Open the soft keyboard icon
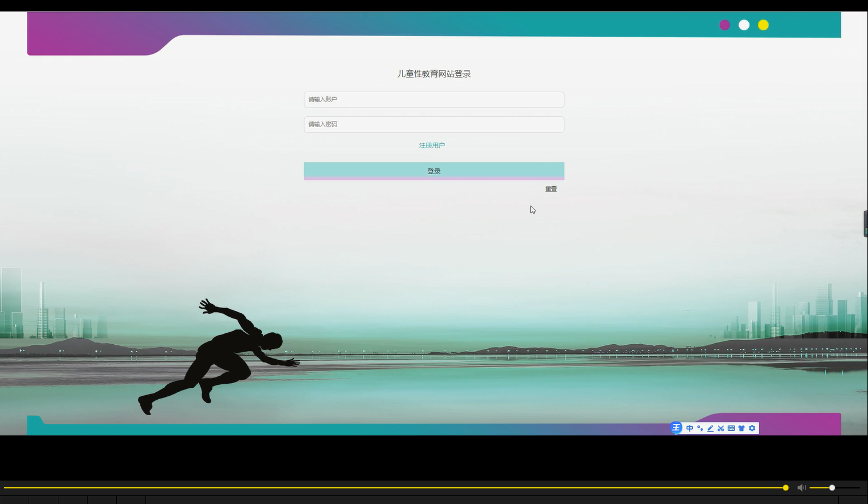The width and height of the screenshot is (868, 504). pyautogui.click(x=731, y=428)
